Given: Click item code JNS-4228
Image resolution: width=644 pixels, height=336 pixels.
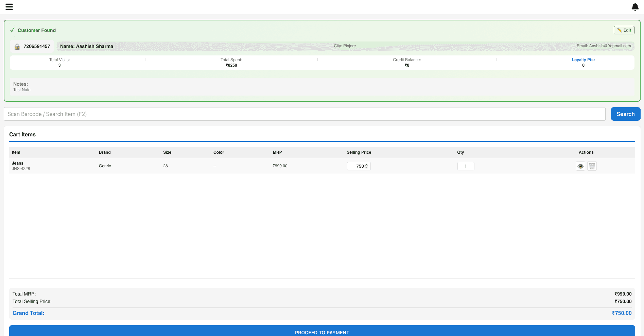Looking at the screenshot, I should (21, 169).
